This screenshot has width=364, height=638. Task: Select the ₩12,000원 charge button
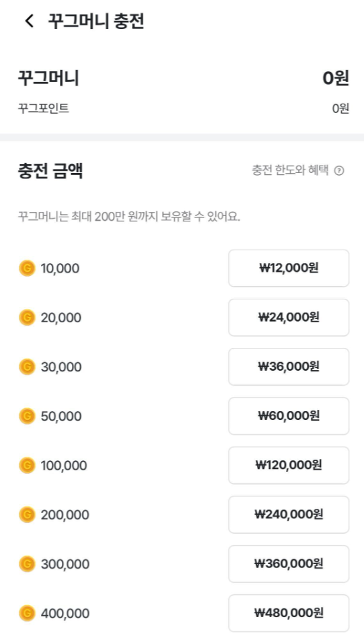coord(289,268)
